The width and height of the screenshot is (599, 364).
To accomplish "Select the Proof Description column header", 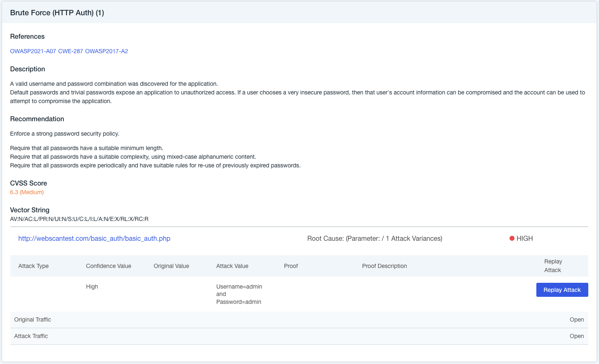I will (384, 266).
